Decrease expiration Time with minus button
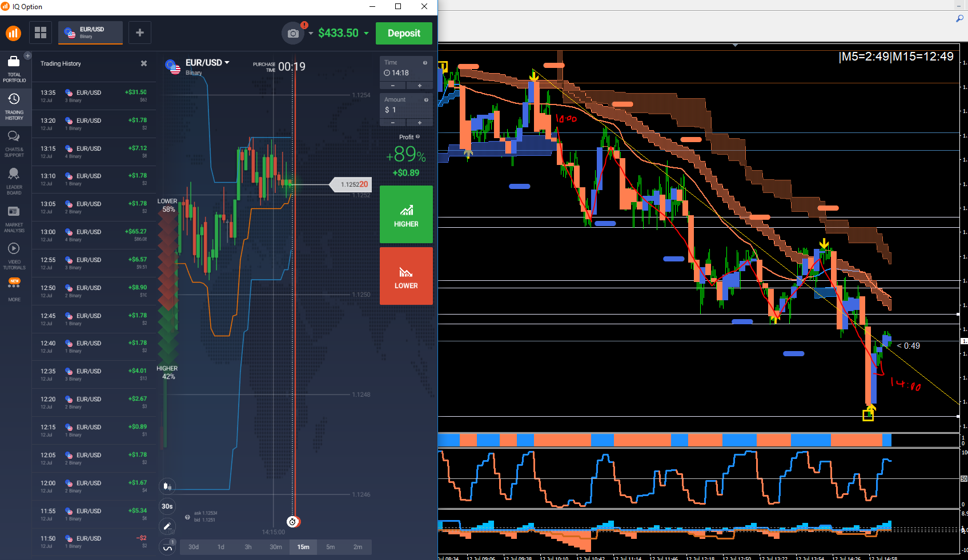Screen dimensions: 968x560 pyautogui.click(x=393, y=86)
